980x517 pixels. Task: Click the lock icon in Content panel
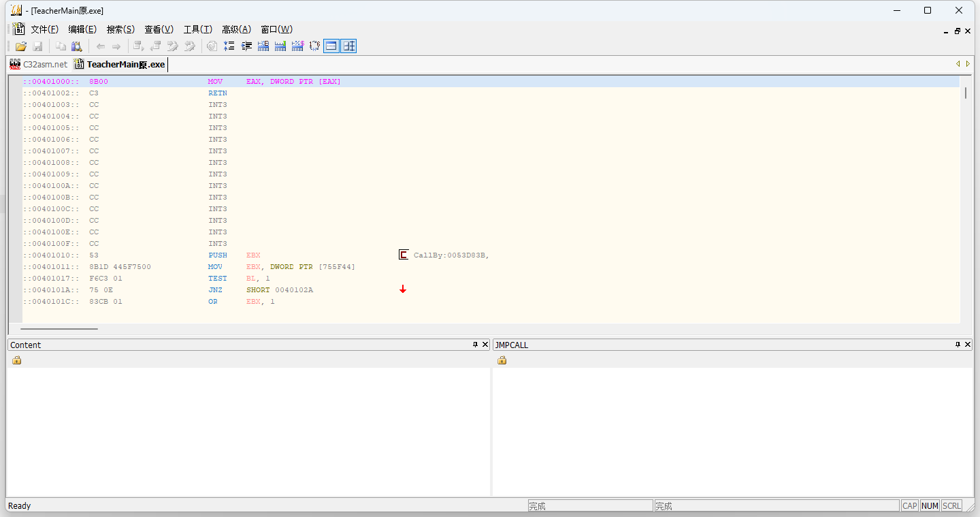(17, 360)
